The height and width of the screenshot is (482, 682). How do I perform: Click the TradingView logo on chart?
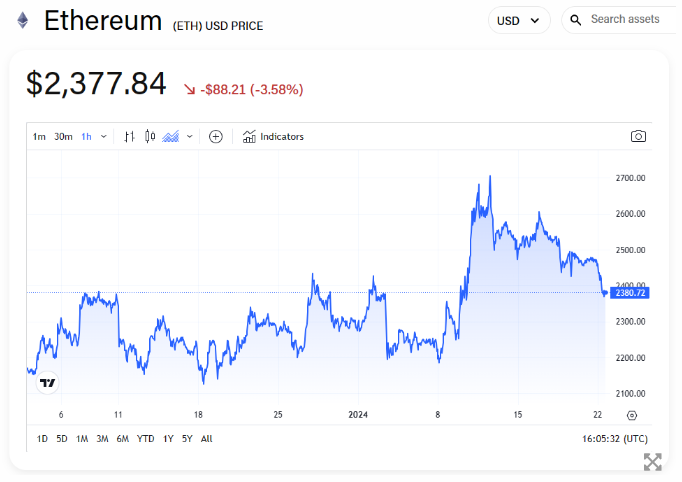[x=47, y=382]
